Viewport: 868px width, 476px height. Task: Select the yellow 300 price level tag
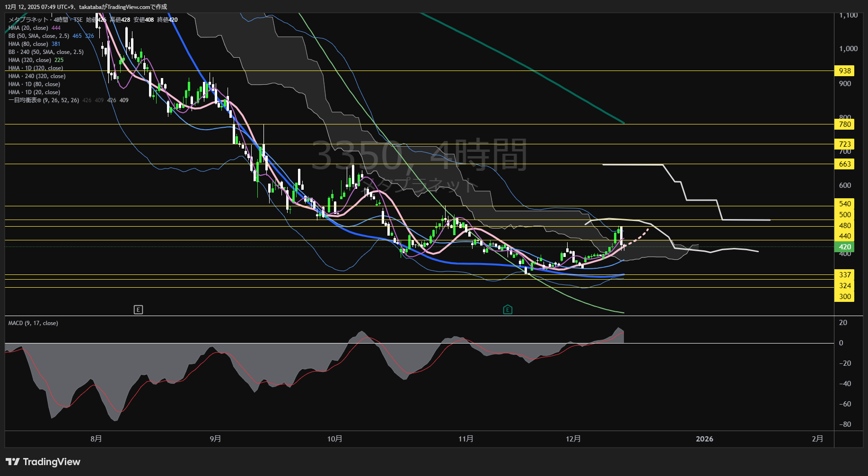click(844, 297)
